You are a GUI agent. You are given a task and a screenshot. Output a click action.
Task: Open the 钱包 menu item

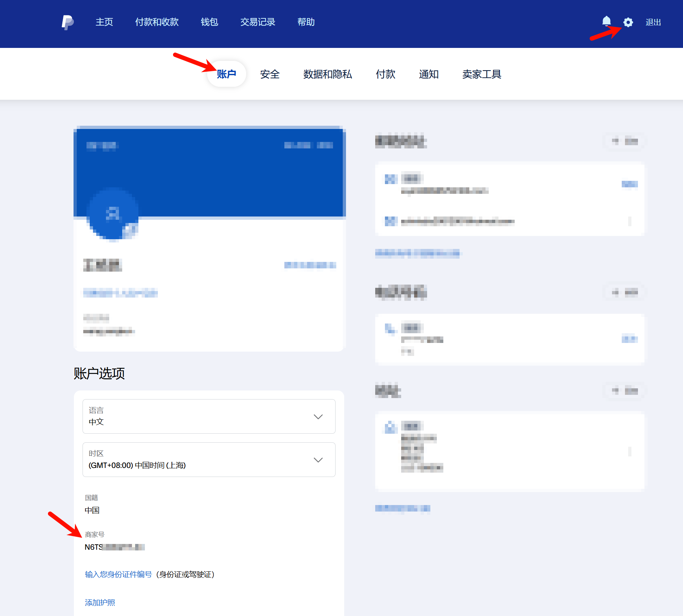click(209, 22)
